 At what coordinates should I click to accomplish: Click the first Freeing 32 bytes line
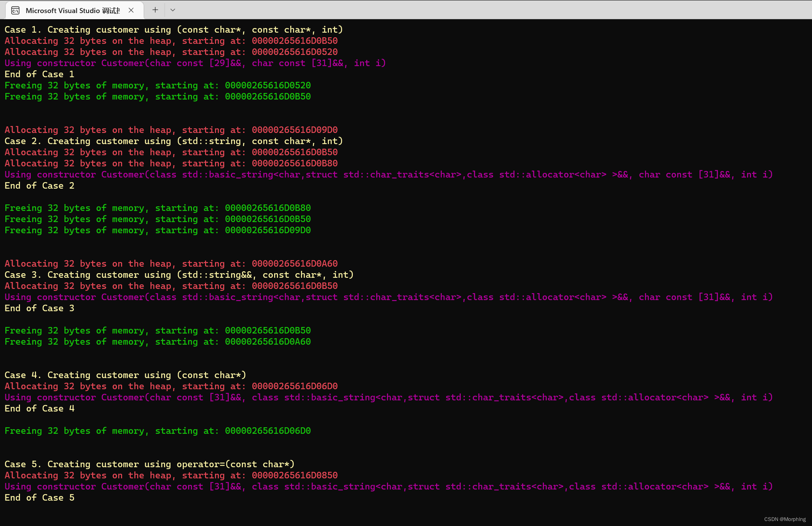coord(157,85)
